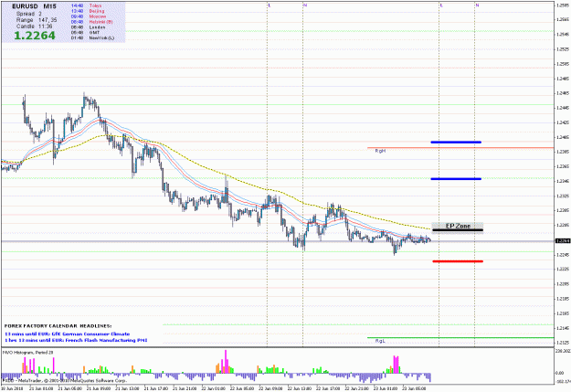The width and height of the screenshot is (571, 392).
Task: Select the RgH range-high label
Action: [x=380, y=151]
